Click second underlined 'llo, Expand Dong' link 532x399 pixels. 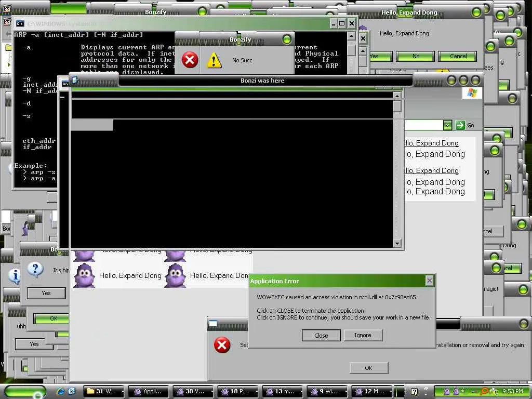point(432,170)
